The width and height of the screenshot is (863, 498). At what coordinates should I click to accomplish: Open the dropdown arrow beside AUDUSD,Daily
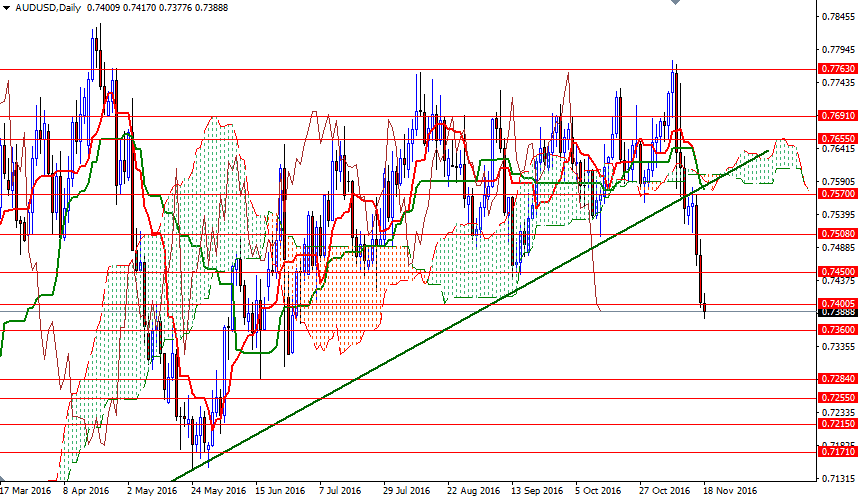tap(6, 8)
